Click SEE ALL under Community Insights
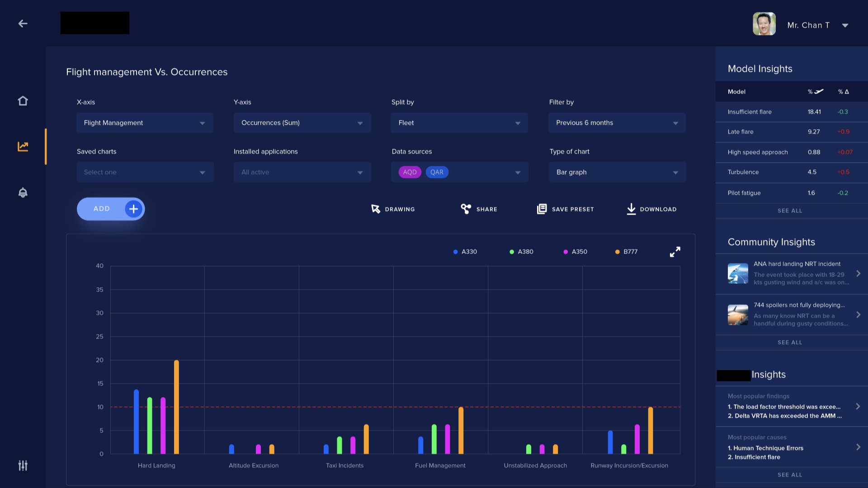The width and height of the screenshot is (868, 488). (790, 343)
